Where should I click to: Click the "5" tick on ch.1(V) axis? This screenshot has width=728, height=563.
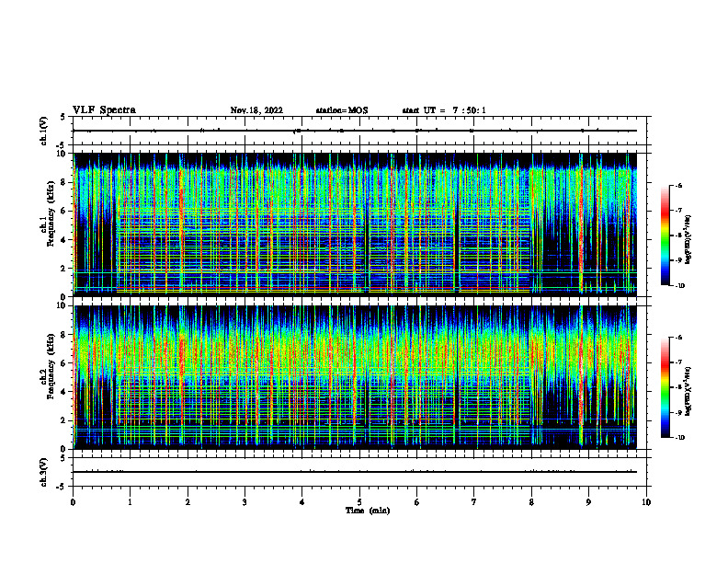click(63, 117)
